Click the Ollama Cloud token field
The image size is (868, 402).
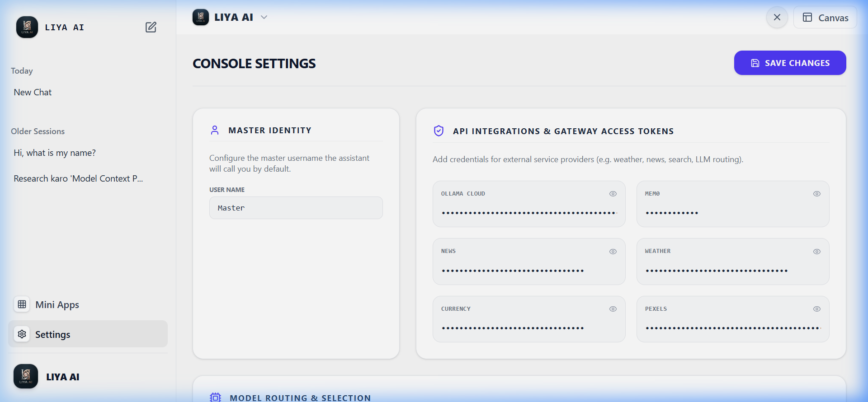pos(529,213)
